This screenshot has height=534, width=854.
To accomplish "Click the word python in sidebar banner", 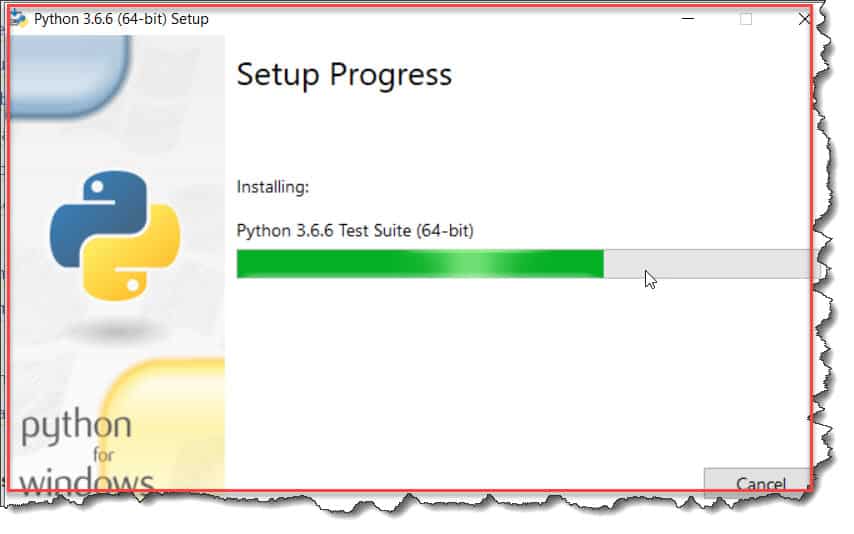I will [x=76, y=426].
